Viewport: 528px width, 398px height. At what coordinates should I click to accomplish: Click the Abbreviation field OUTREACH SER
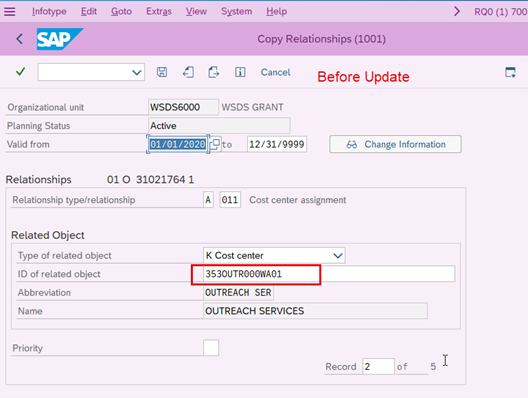click(x=238, y=293)
